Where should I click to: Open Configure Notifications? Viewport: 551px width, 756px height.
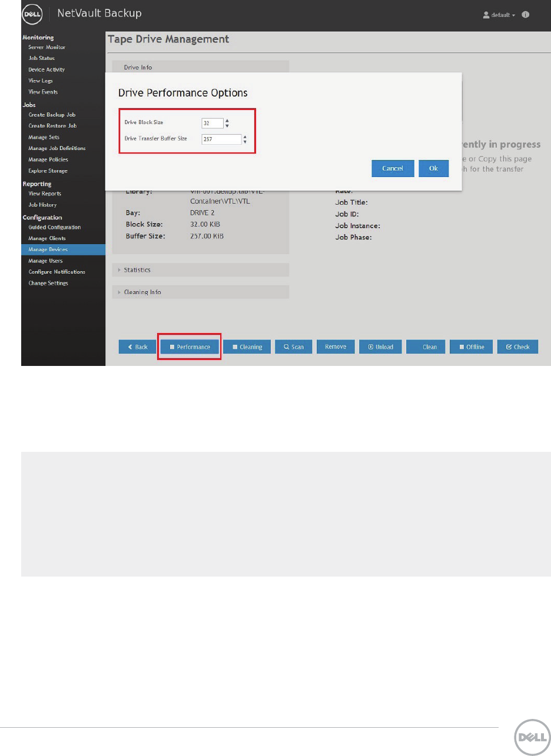(x=57, y=272)
